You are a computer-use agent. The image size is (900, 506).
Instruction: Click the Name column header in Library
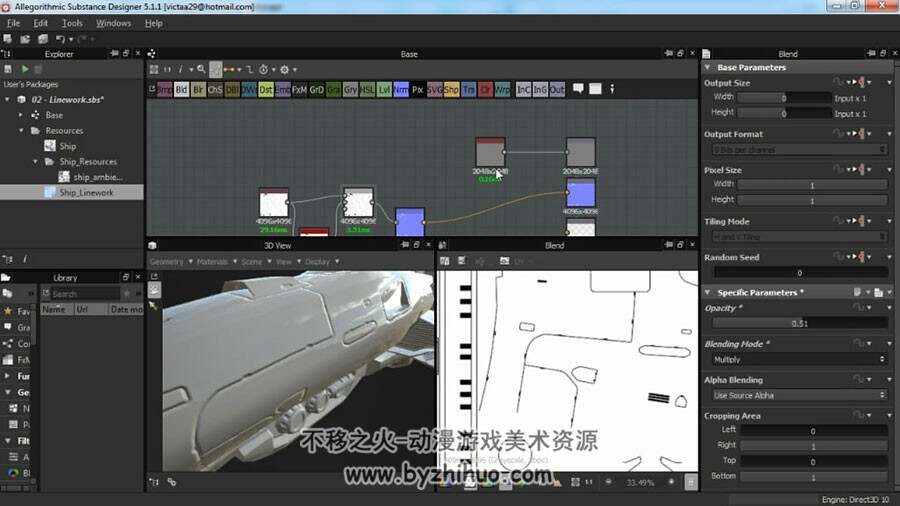point(57,309)
